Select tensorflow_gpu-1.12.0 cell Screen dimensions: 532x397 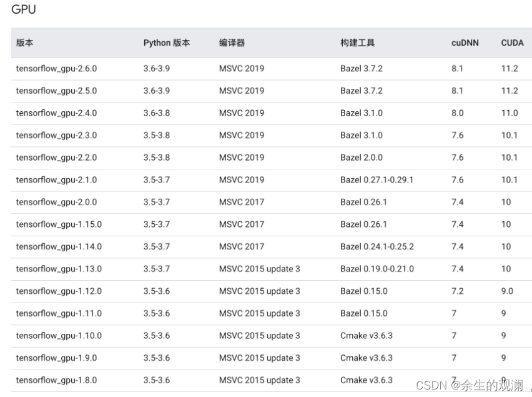(59, 291)
